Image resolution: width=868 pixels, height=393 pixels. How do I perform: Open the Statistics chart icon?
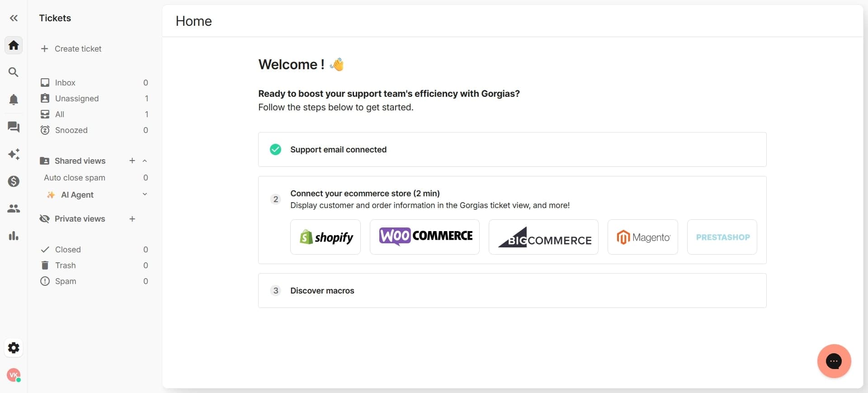[x=13, y=236]
